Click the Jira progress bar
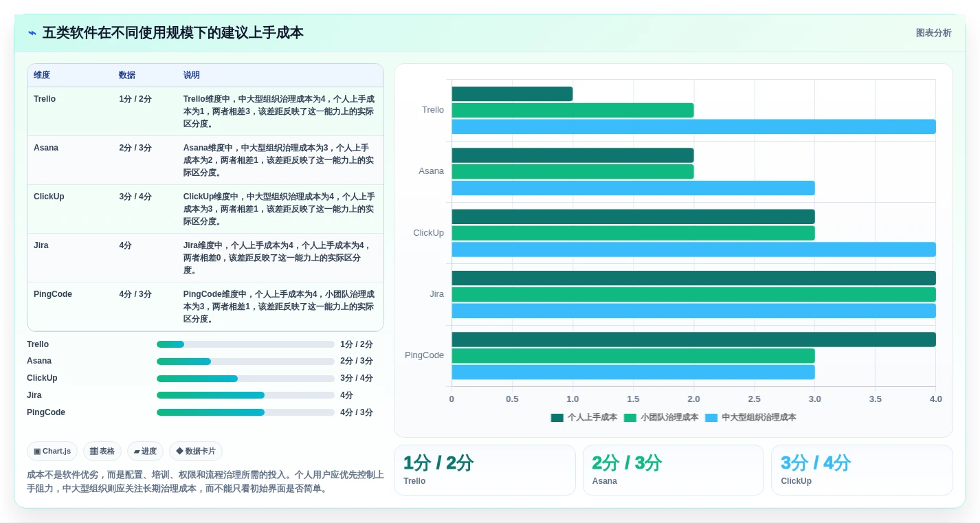Viewport: 980px width, 523px height. (x=245, y=395)
